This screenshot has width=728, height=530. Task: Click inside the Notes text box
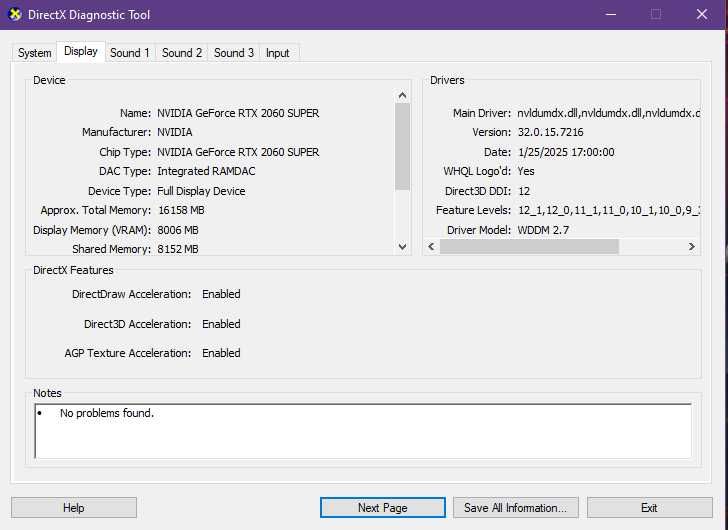point(363,431)
